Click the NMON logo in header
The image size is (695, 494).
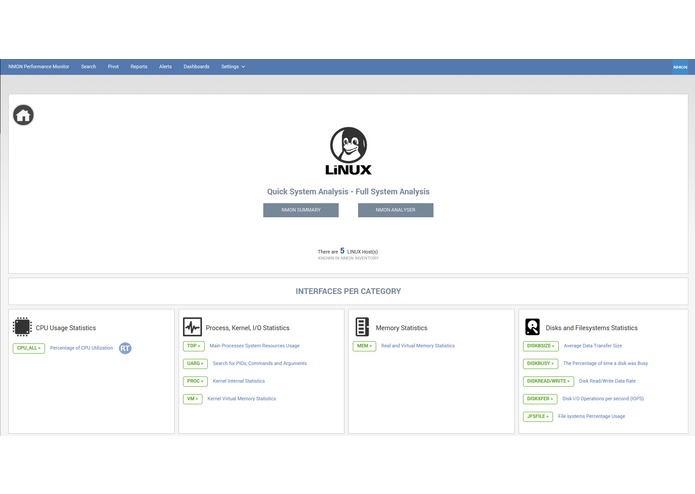point(680,67)
